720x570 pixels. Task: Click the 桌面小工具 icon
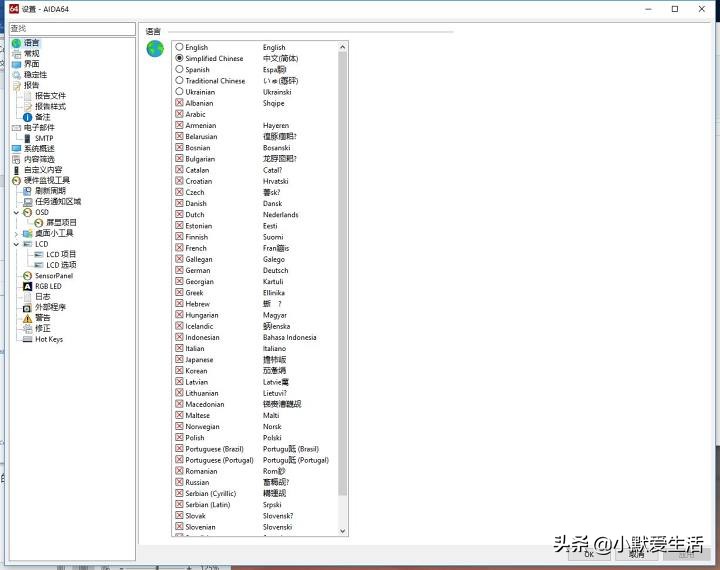(x=28, y=233)
